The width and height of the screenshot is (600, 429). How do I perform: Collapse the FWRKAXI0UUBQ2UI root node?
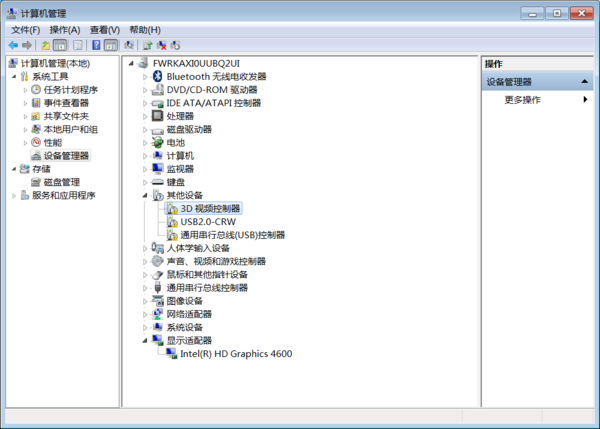pyautogui.click(x=131, y=64)
